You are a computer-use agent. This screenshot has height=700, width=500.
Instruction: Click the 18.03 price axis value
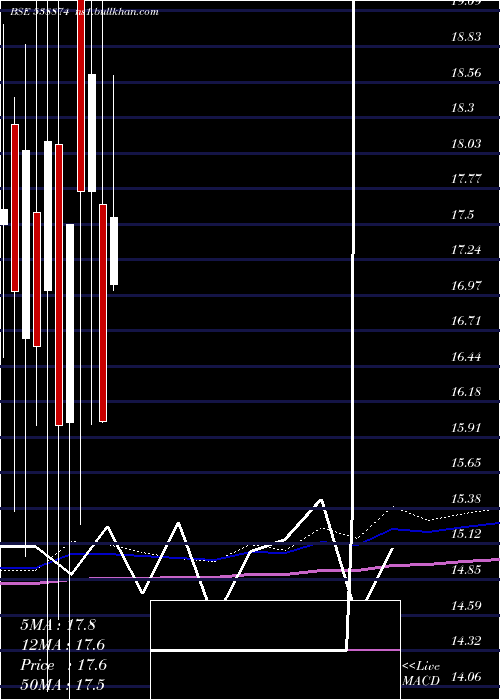click(x=466, y=144)
